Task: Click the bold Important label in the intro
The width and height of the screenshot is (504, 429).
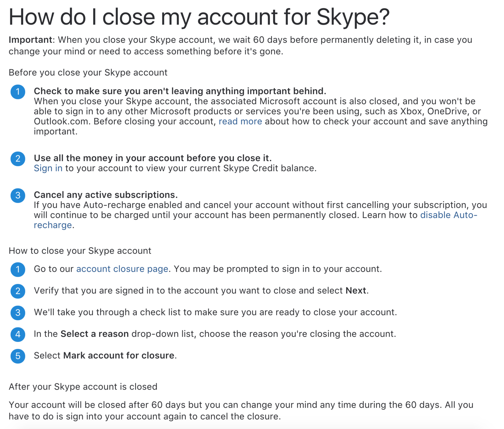Action: 31,40
